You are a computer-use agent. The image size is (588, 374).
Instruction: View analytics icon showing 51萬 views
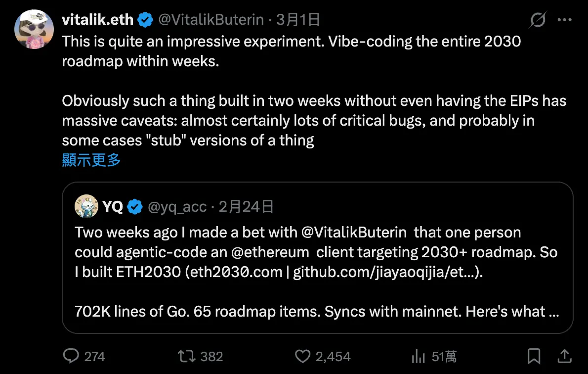tap(419, 356)
